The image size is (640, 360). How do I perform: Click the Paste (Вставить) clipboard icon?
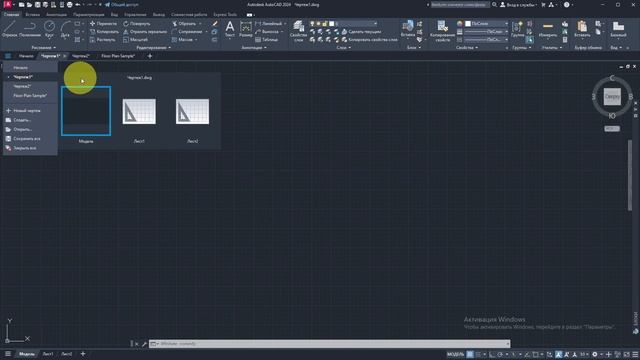(x=582, y=29)
